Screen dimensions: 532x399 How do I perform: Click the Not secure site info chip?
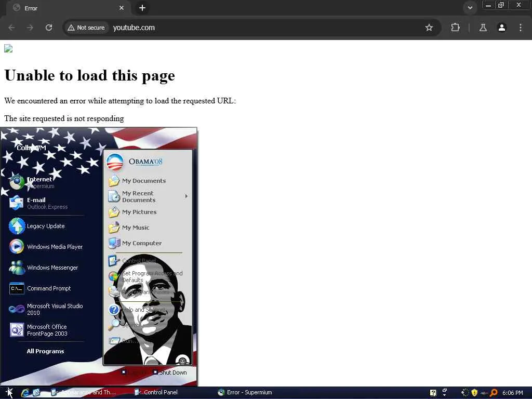click(x=86, y=28)
